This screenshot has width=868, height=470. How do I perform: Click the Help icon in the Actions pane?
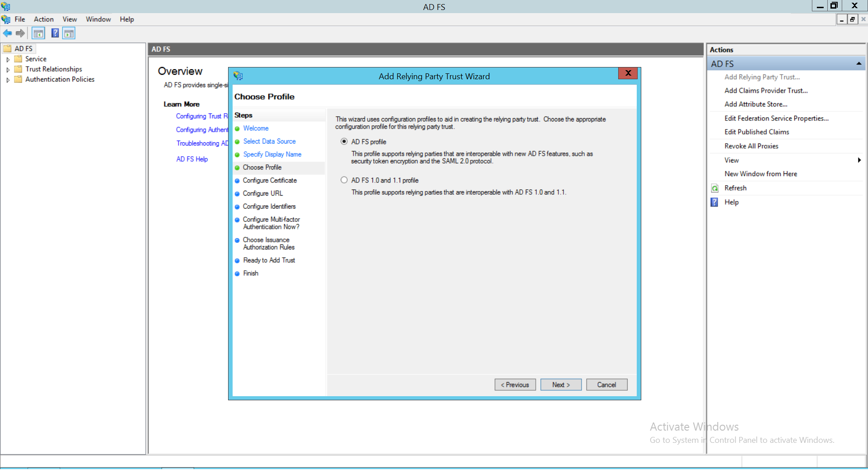[714, 202]
